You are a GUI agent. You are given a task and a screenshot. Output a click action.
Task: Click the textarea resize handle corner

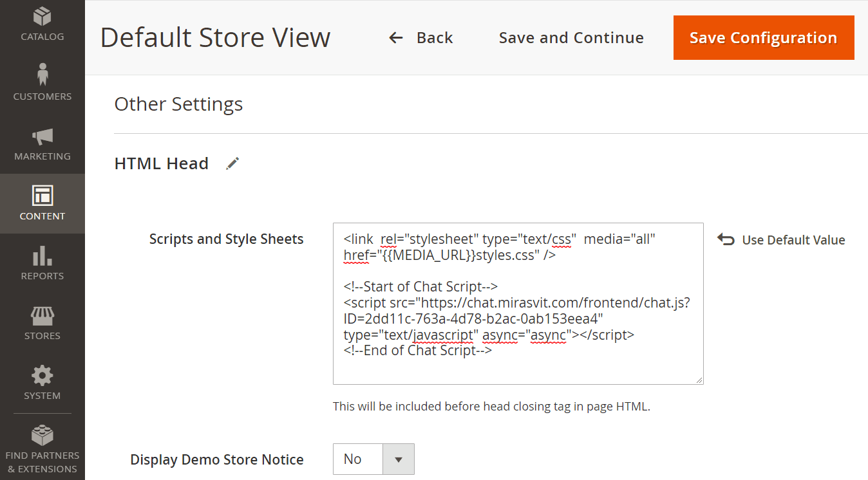point(699,380)
